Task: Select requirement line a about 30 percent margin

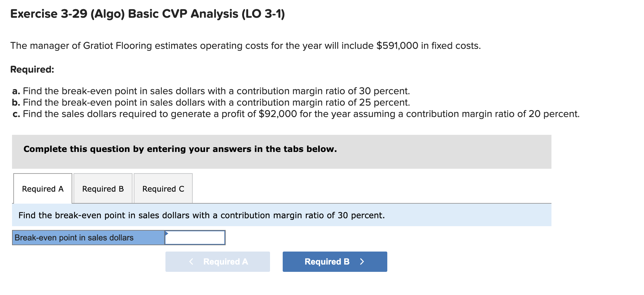Action: click(211, 91)
